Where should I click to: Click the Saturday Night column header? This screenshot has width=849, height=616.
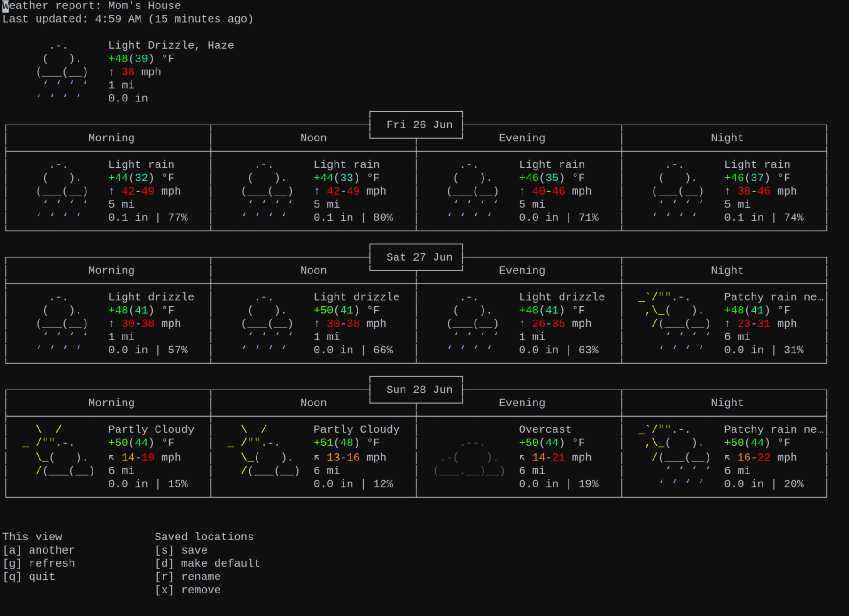tap(727, 271)
